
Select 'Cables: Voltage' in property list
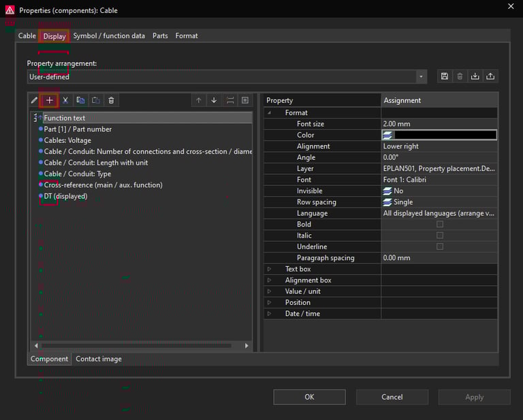[x=67, y=140]
